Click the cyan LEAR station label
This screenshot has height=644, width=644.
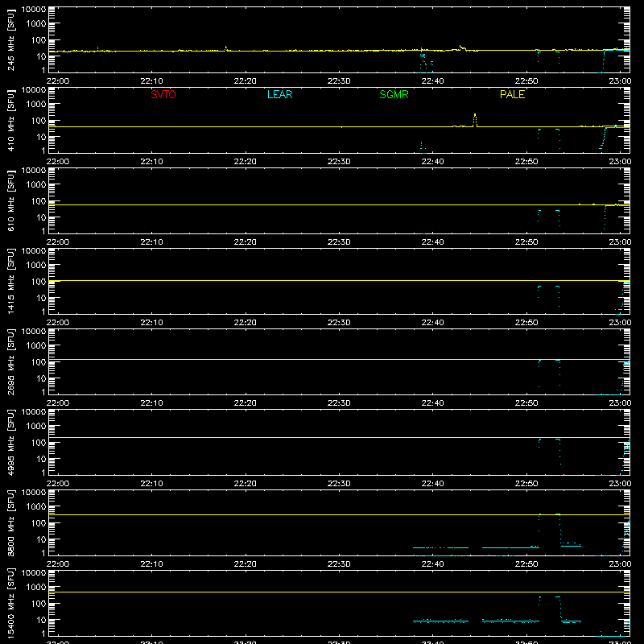(279, 94)
